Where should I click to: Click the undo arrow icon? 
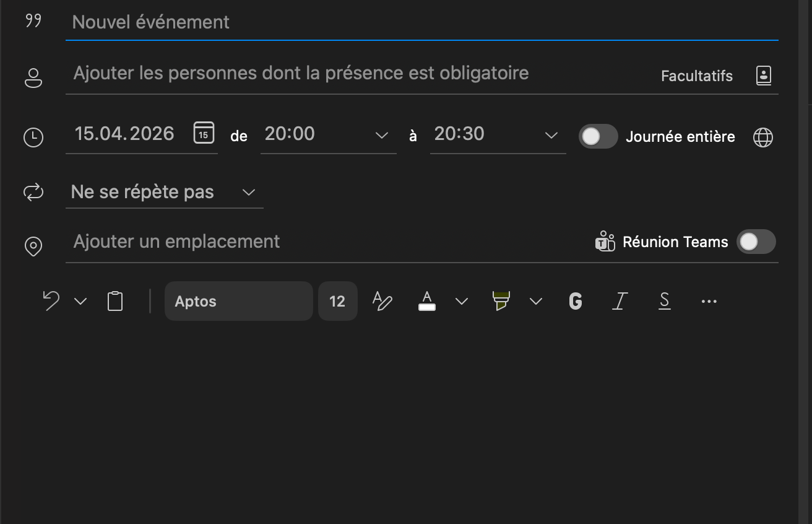click(51, 301)
